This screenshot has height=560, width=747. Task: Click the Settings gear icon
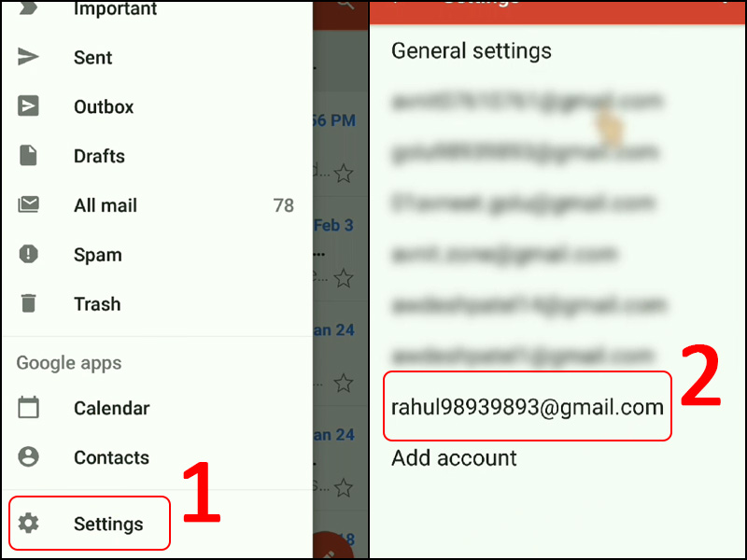pyautogui.click(x=28, y=524)
